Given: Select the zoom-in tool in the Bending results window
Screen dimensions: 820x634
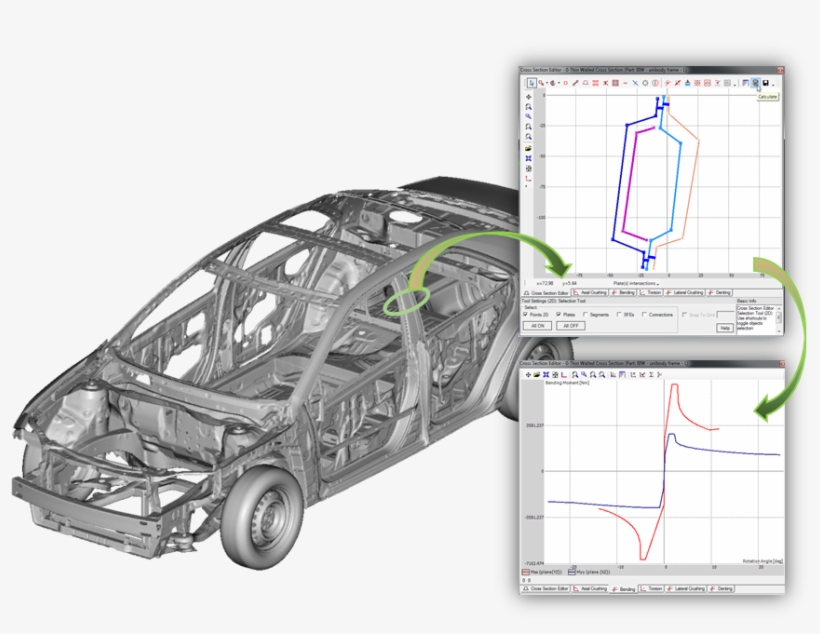Looking at the screenshot, I should (584, 374).
